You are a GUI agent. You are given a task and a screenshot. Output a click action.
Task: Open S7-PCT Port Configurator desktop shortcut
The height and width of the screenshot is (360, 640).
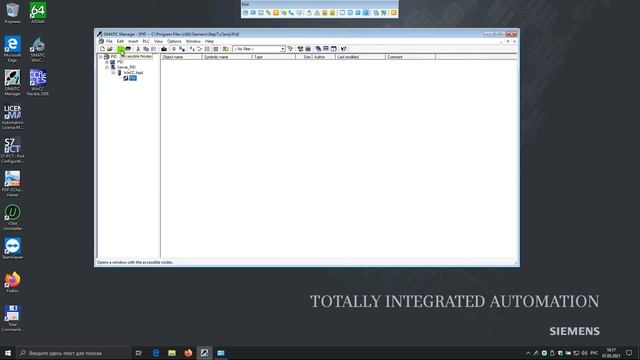(x=12, y=150)
